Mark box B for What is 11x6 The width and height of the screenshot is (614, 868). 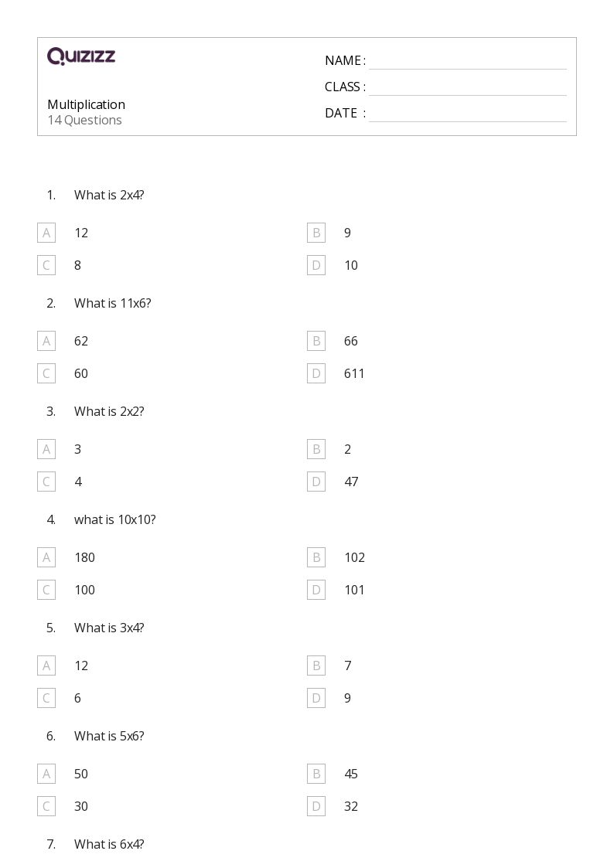316,341
